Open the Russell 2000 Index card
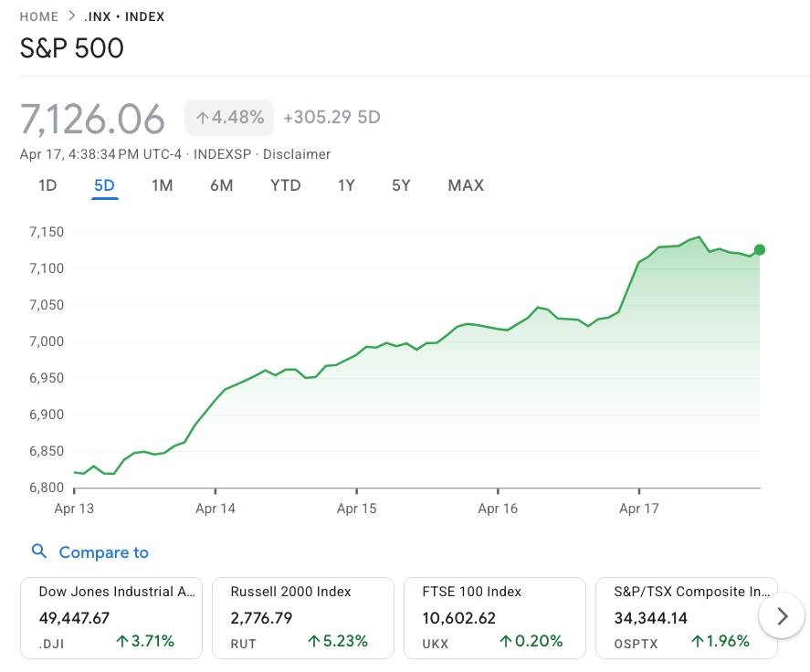 point(302,617)
